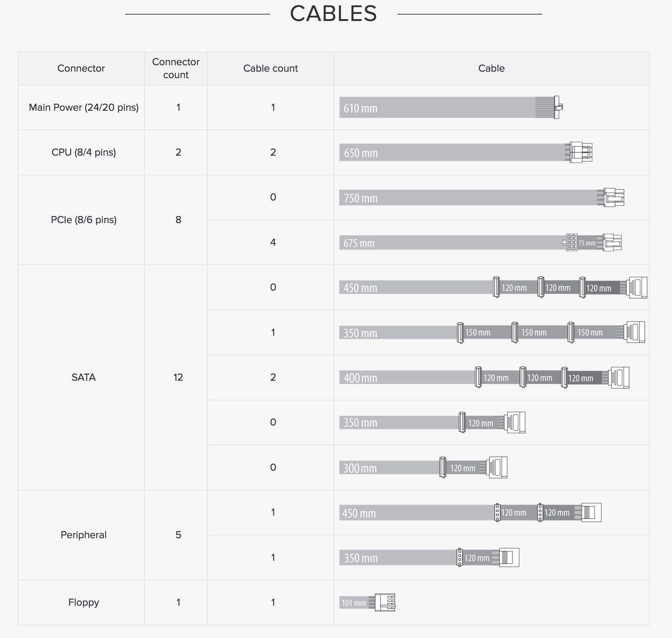Click the first SATA connector on the 400 mm cable
Image resolution: width=672 pixels, height=638 pixels.
point(478,377)
